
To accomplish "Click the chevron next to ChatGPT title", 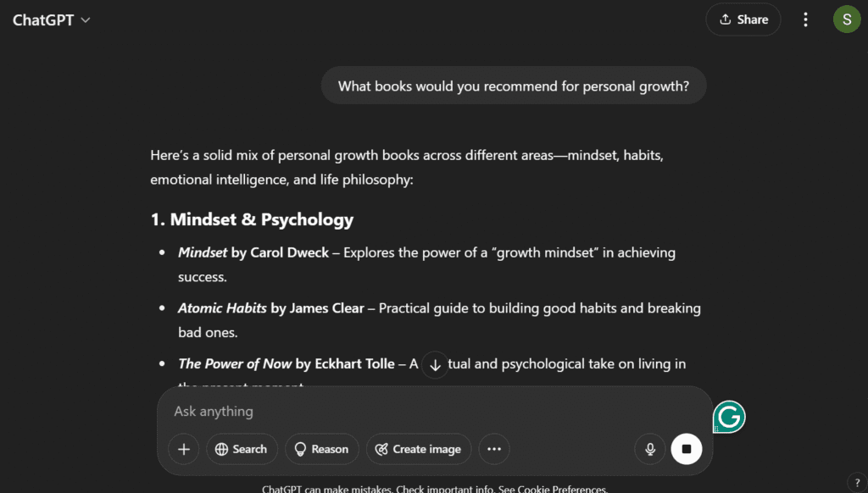I will (x=86, y=20).
